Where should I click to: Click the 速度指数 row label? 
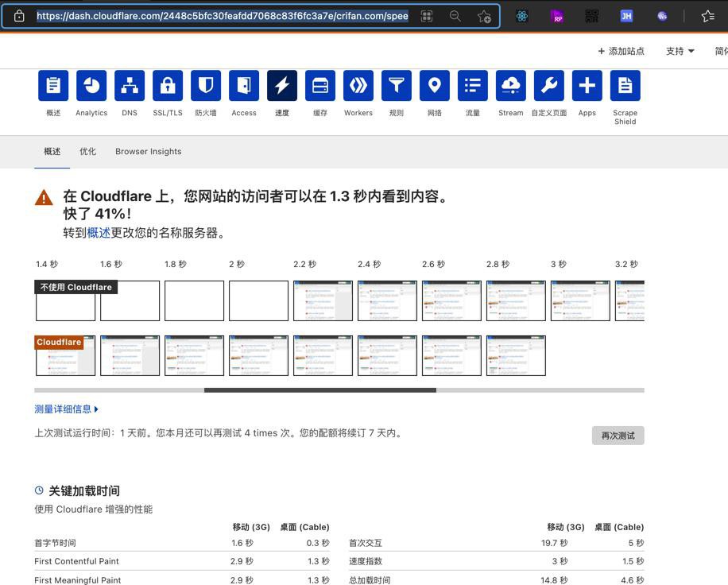point(366,561)
